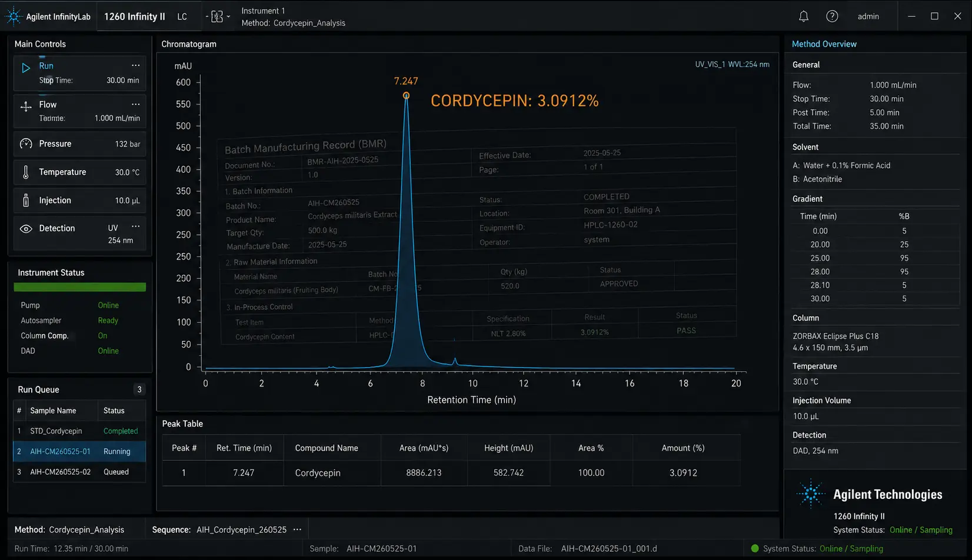
Task: Click the UV_VIS_1 WVL:254 nm channel label
Action: tap(732, 64)
